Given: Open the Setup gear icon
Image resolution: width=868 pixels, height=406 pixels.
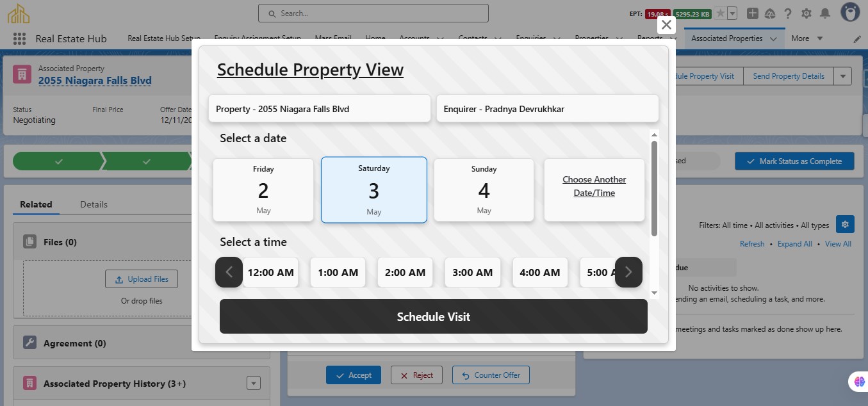Looking at the screenshot, I should (x=807, y=13).
